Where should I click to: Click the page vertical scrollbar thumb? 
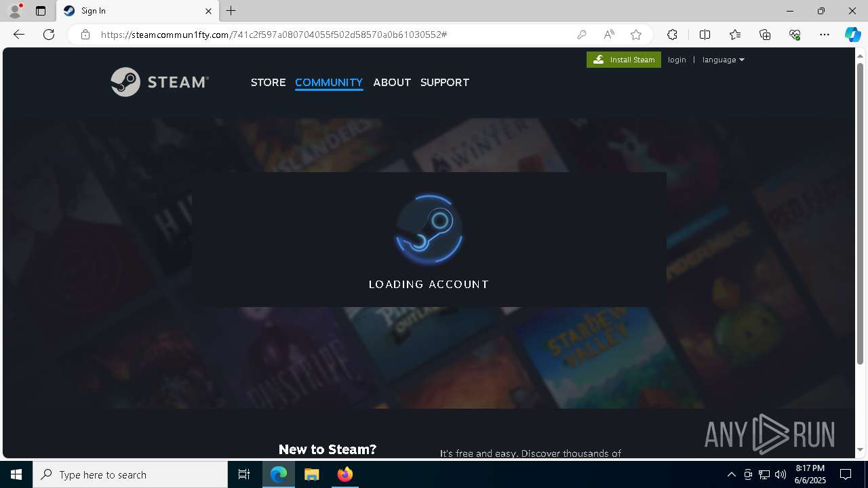click(x=861, y=214)
